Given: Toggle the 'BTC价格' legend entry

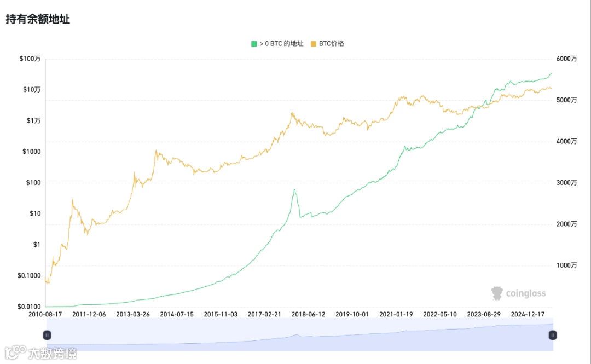Looking at the screenshot, I should coord(327,44).
